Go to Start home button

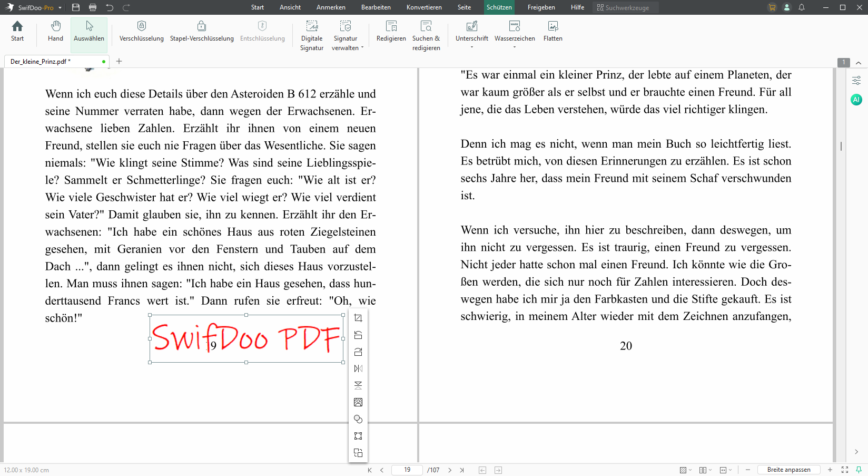click(17, 31)
